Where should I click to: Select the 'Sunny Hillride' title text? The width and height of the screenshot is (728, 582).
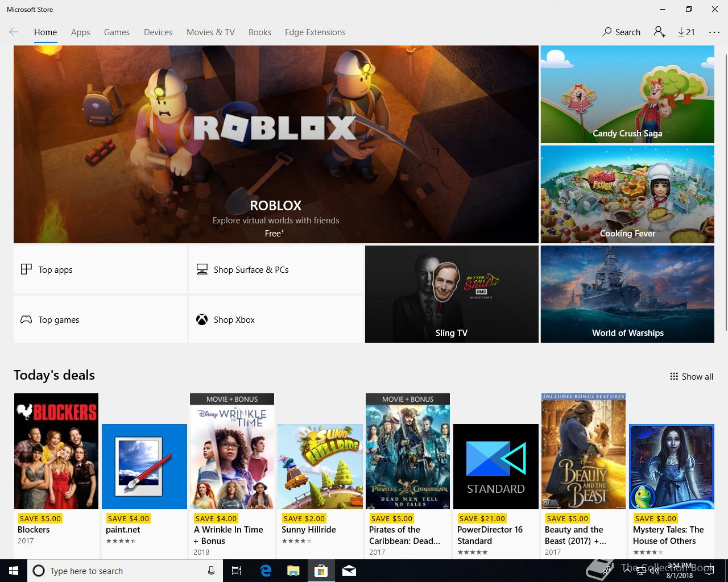309,530
